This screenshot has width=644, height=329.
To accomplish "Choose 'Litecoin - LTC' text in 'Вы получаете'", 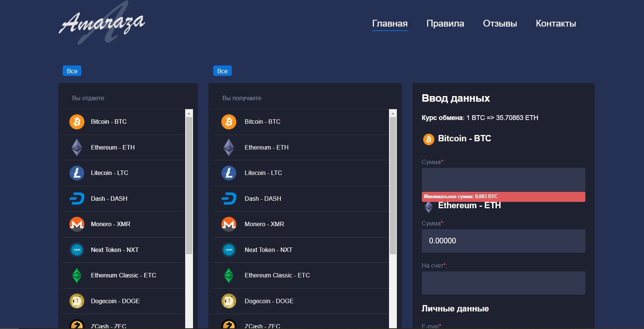I will 263,173.
